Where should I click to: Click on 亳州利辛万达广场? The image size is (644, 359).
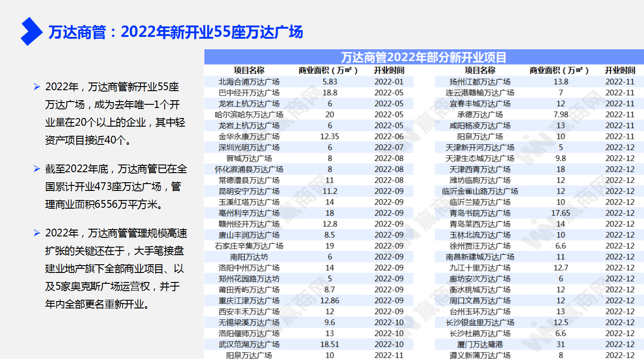click(x=249, y=213)
